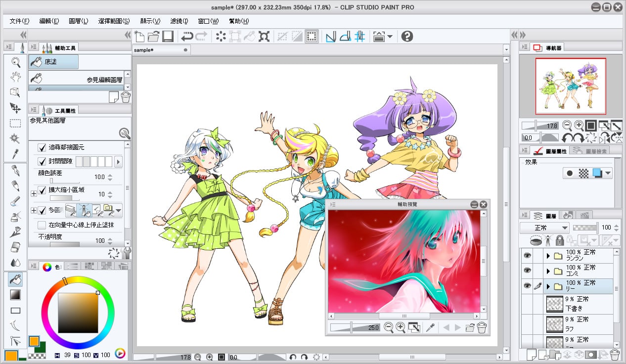The image size is (626, 364).
Task: Select the Eyedropper tool in the toolbox
Action: (x=15, y=153)
